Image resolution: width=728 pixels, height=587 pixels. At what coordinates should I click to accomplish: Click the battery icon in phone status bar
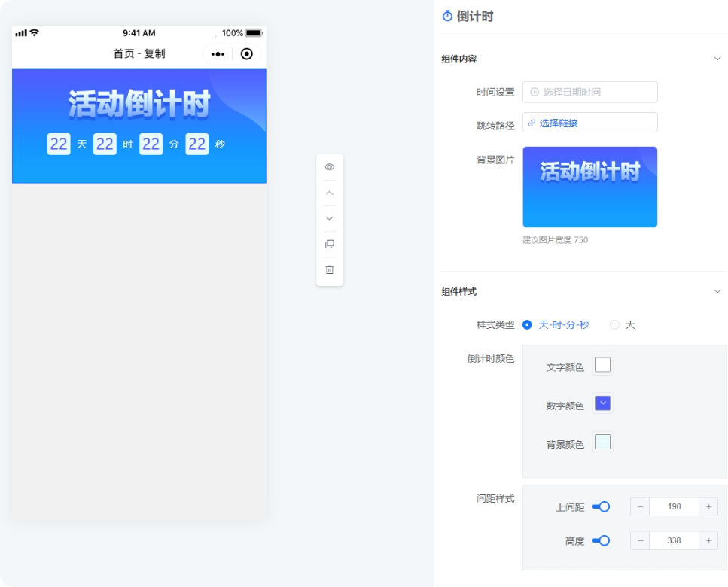coord(254,33)
